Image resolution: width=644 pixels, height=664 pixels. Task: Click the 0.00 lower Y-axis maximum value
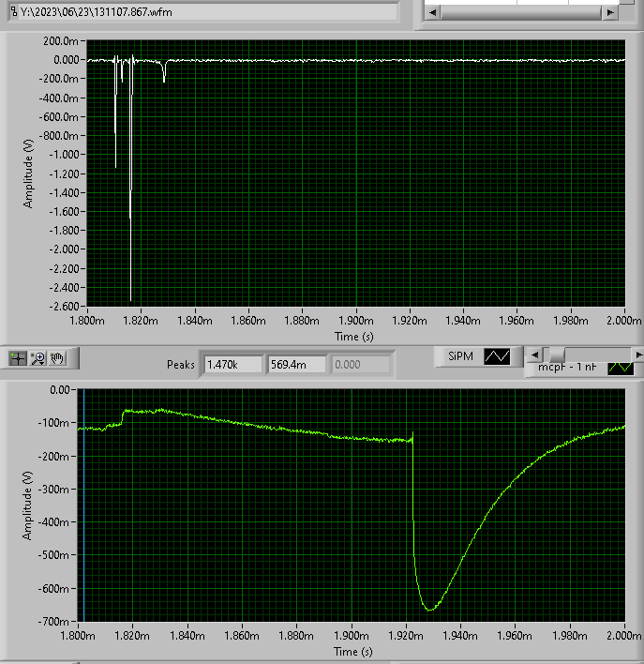(60, 389)
